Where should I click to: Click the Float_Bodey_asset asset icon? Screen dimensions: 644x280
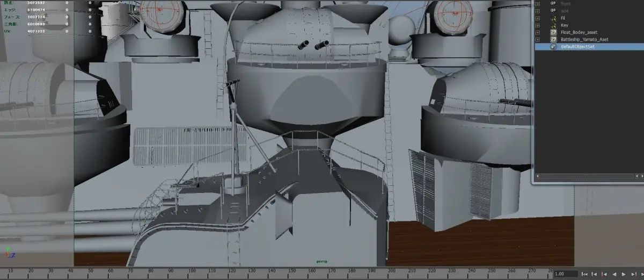(x=553, y=32)
